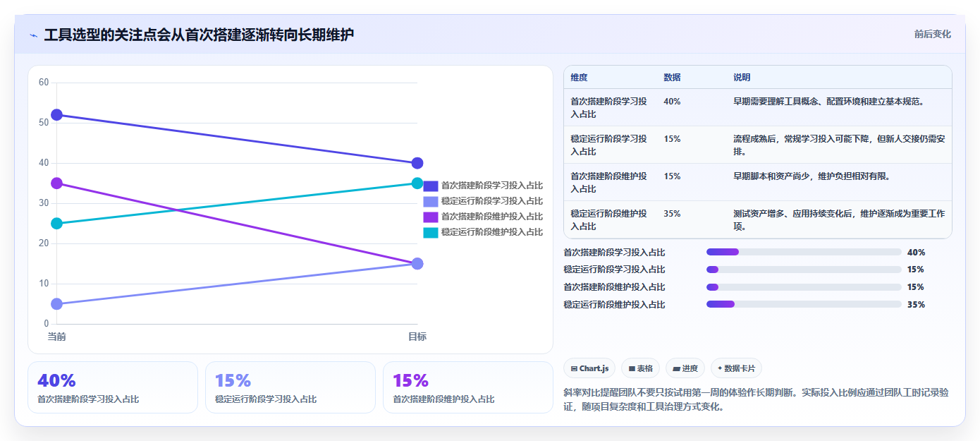Select the 表格 tag chip
Image resolution: width=980 pixels, height=441 pixels.
640,368
